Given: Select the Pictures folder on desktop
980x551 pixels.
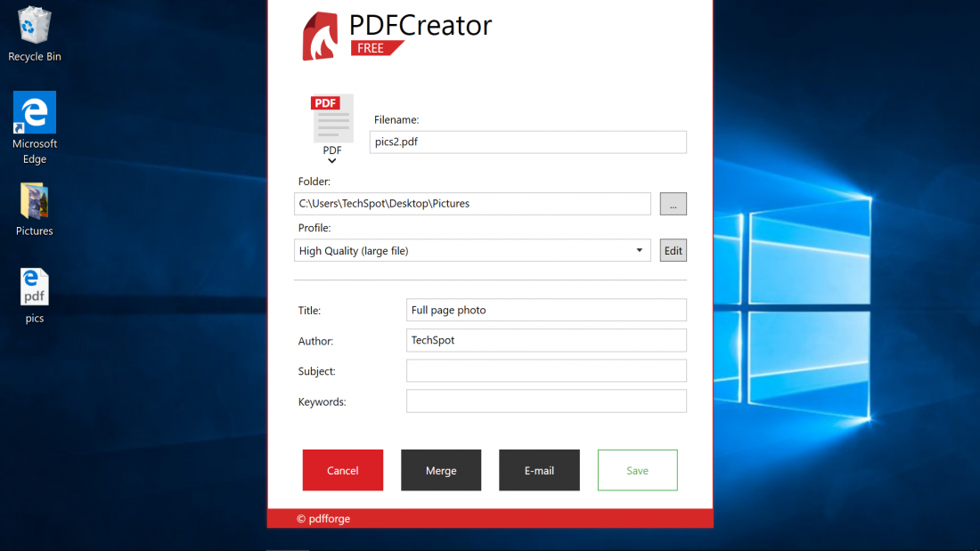Looking at the screenshot, I should click(x=35, y=209).
